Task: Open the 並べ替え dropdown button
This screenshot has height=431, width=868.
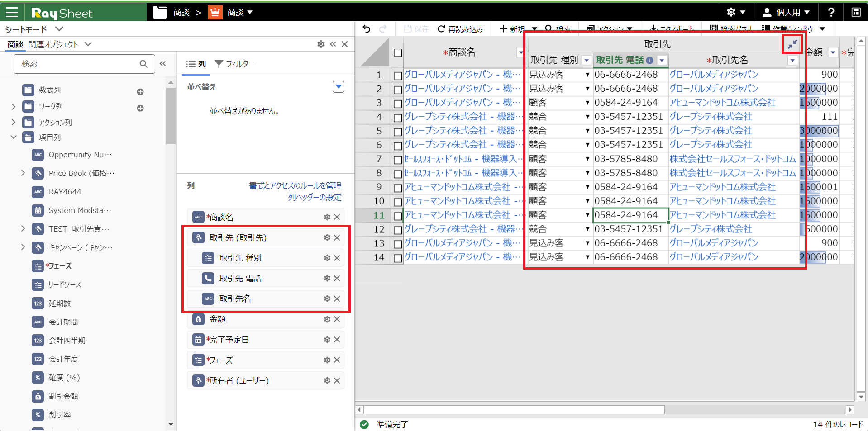Action: click(x=339, y=87)
